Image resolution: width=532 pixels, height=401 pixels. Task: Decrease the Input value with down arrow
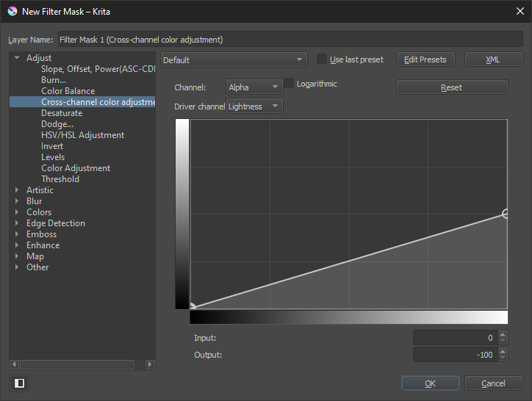click(x=503, y=341)
